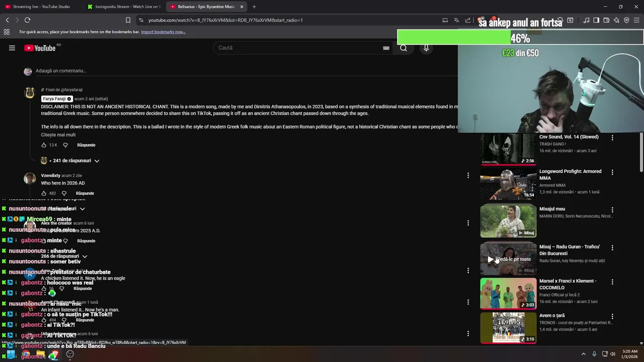The image size is (644, 362).
Task: Go back with the browser back arrow
Action: click(7, 20)
